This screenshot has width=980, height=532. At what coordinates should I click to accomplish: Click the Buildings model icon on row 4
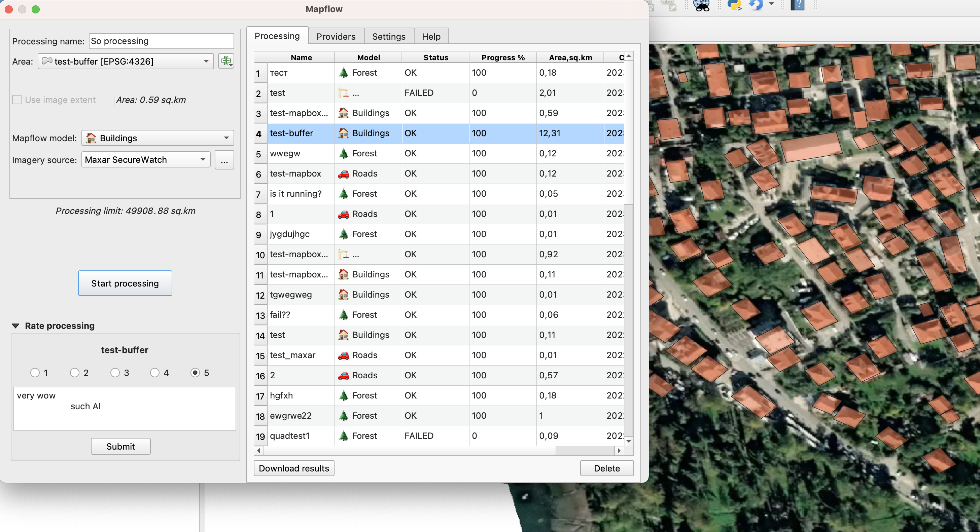342,133
